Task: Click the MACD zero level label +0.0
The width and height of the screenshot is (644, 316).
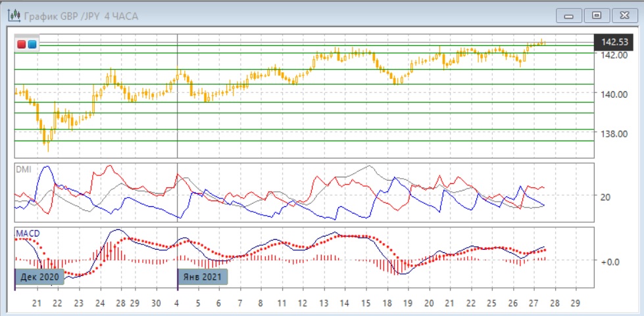Action: 609,261
